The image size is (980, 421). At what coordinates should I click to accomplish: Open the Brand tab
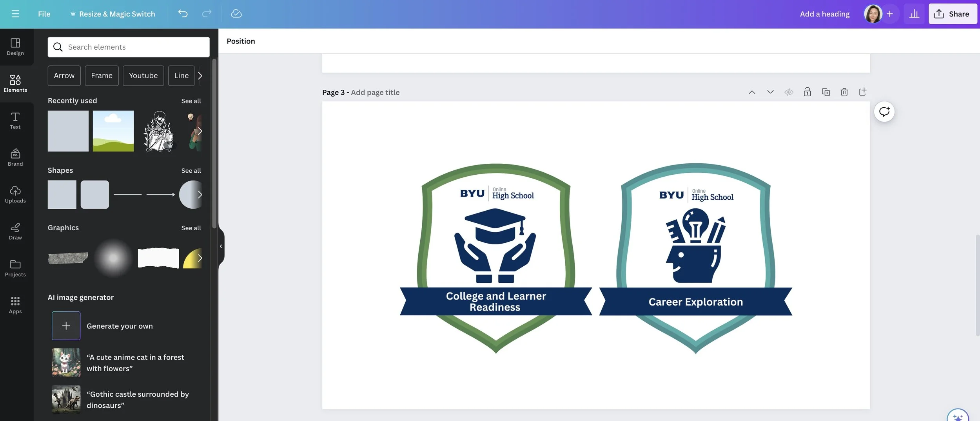[x=15, y=157]
